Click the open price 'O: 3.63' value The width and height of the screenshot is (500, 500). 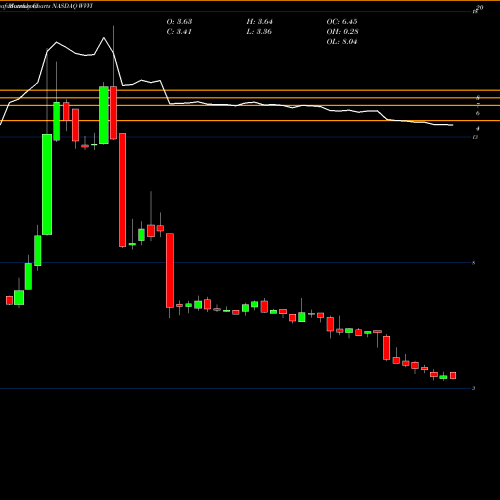179,22
